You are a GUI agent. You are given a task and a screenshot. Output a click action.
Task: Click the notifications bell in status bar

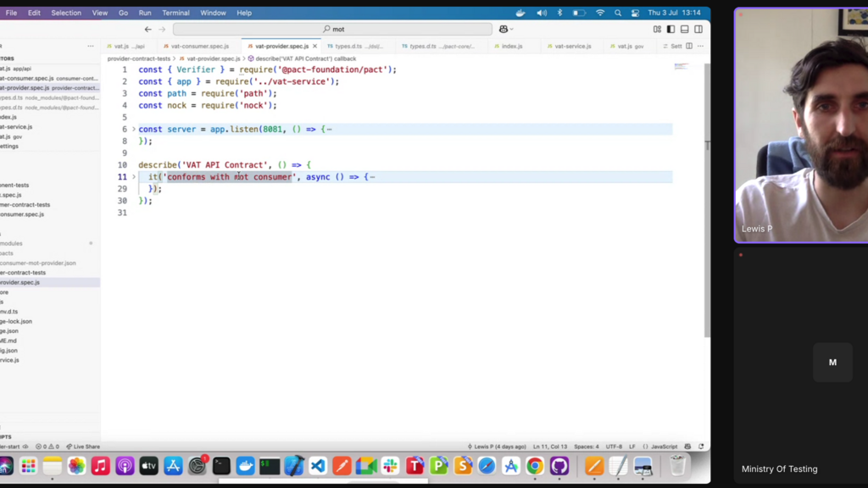(x=701, y=446)
